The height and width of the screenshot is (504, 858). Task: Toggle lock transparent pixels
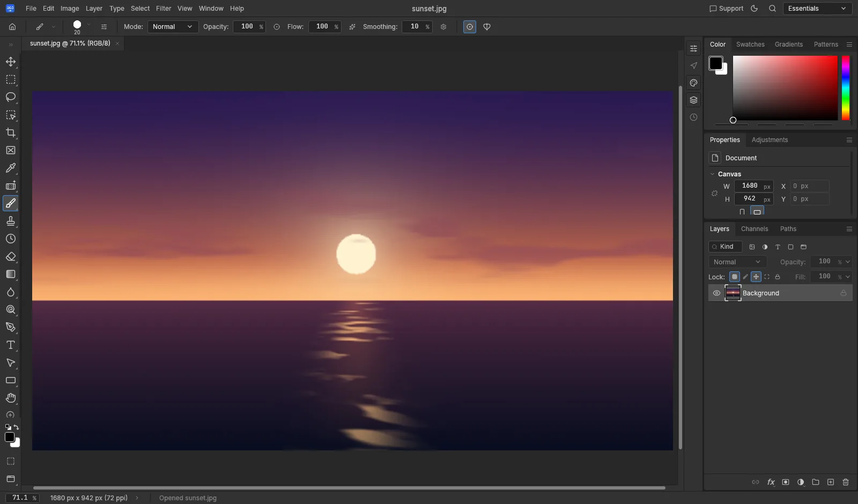pyautogui.click(x=735, y=277)
